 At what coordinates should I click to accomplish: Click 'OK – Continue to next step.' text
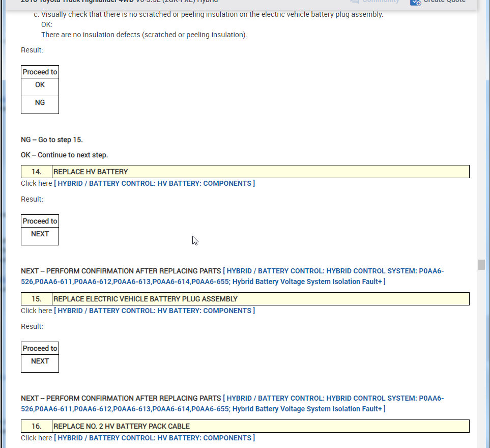click(x=65, y=155)
